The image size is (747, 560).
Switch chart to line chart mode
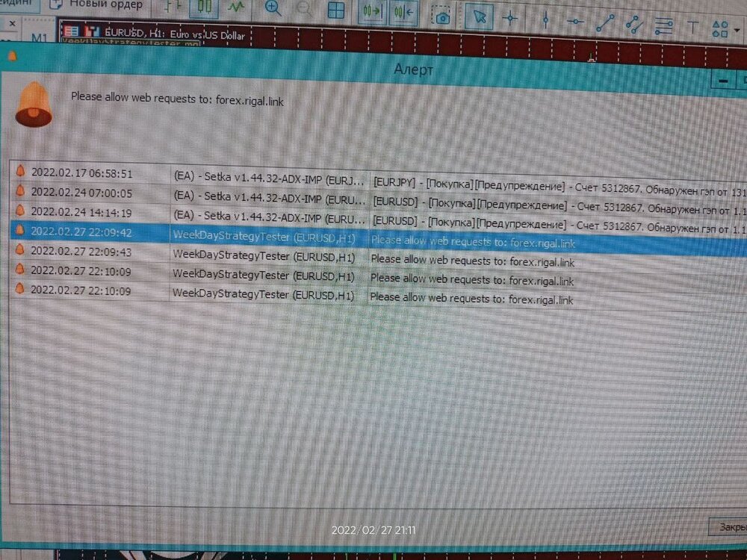click(x=235, y=7)
